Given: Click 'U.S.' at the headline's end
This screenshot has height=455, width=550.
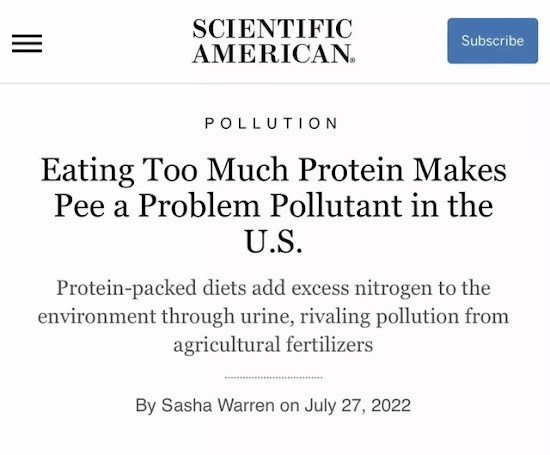Looking at the screenshot, I should (x=274, y=241).
